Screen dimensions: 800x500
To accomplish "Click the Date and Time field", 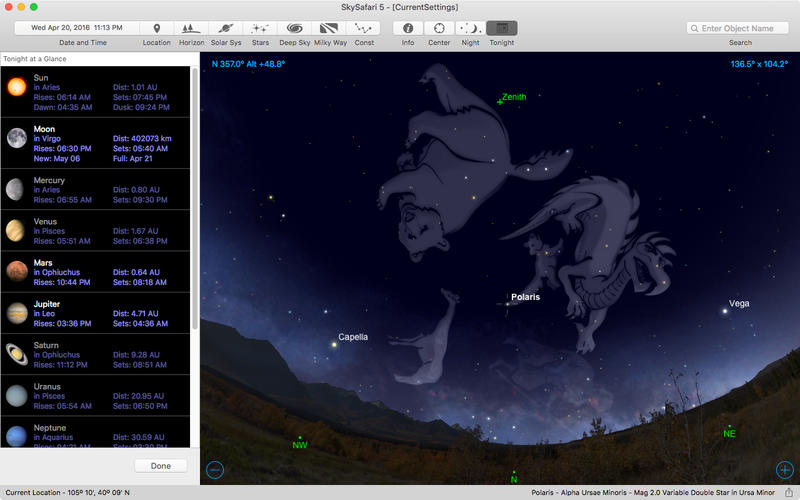I will tap(77, 28).
